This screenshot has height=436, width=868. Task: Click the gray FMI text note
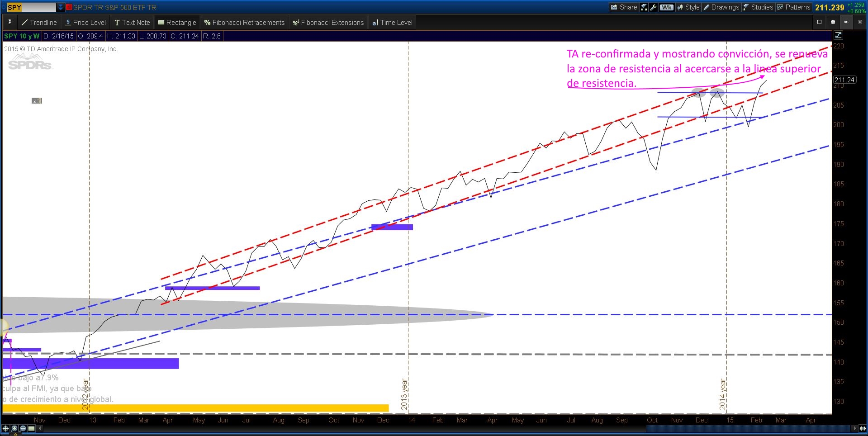click(x=58, y=388)
